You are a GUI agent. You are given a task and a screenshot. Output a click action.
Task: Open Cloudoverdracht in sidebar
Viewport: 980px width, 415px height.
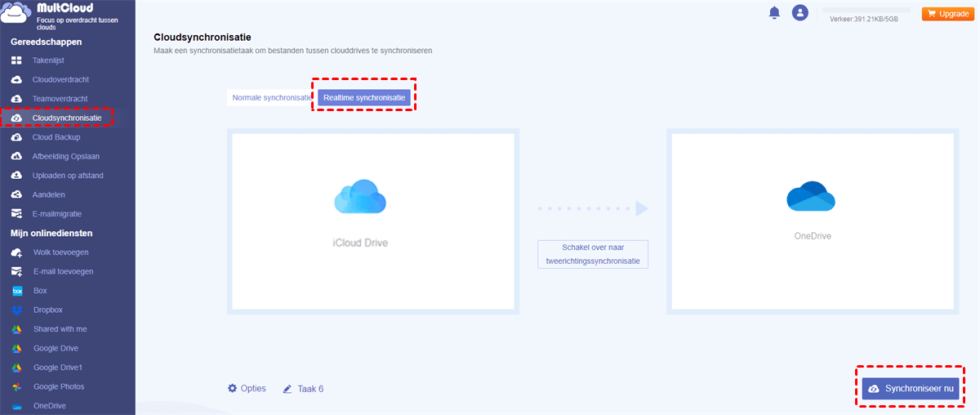click(60, 79)
